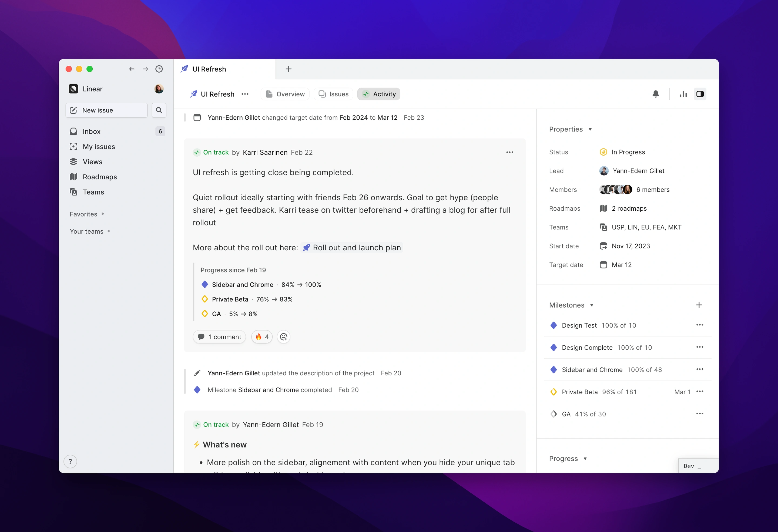Open the 6 members list
The width and height of the screenshot is (778, 532).
(634, 190)
